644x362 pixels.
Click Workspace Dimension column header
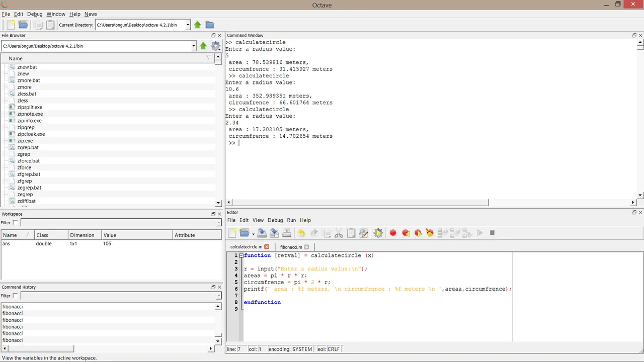[85, 235]
